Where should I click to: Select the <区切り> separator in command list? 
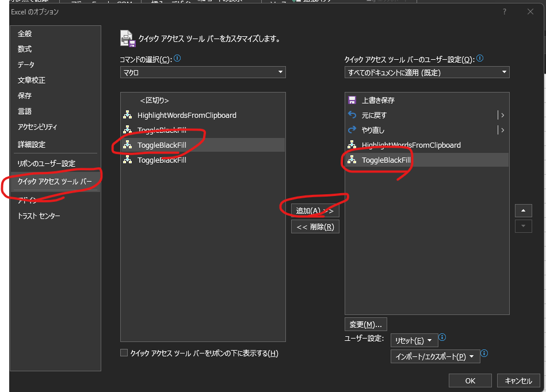[x=154, y=100]
